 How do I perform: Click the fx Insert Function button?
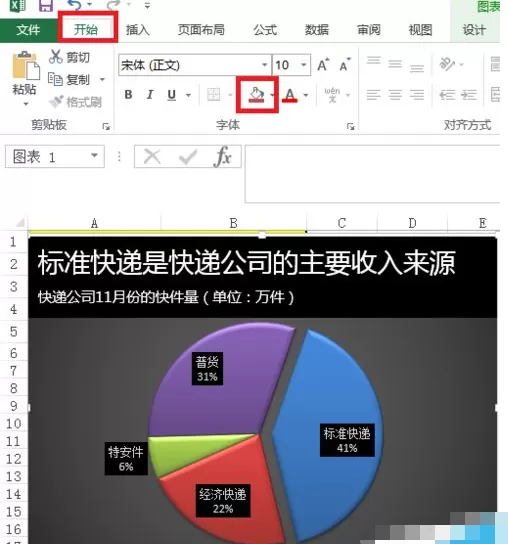click(223, 157)
